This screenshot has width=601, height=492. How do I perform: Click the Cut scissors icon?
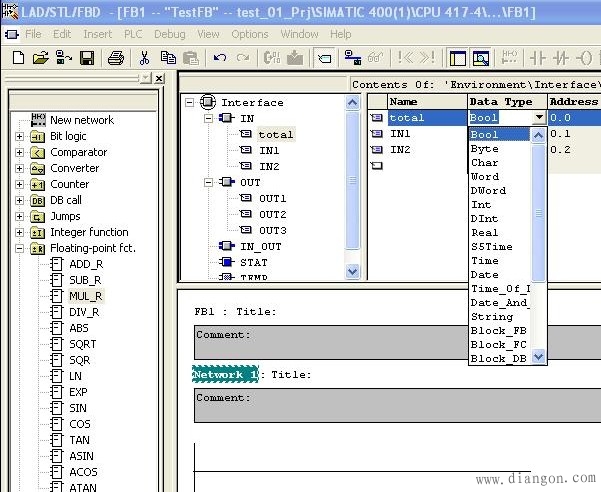(144, 58)
